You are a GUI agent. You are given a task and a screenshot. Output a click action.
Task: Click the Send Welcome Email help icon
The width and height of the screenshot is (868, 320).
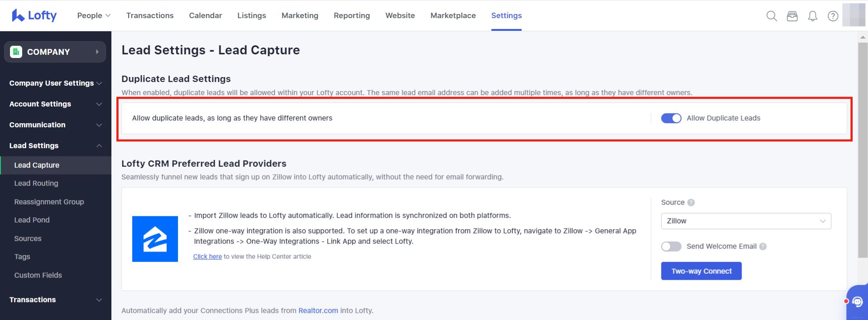(763, 247)
